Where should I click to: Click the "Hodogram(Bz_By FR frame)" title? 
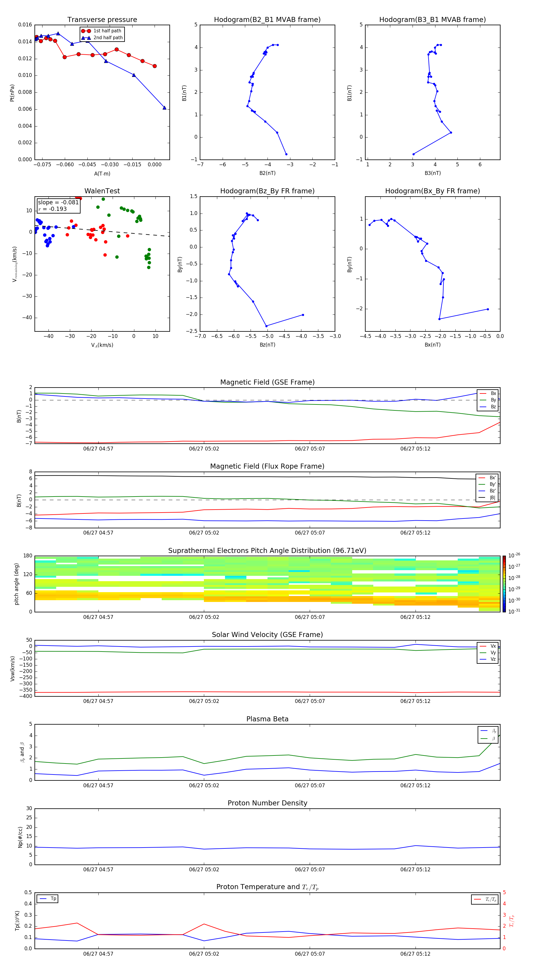click(267, 191)
